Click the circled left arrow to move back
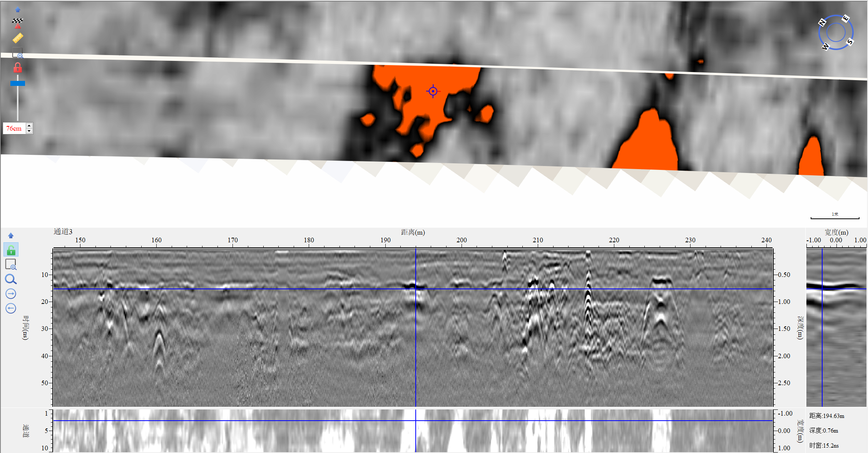This screenshot has width=868, height=453. pos(11,309)
